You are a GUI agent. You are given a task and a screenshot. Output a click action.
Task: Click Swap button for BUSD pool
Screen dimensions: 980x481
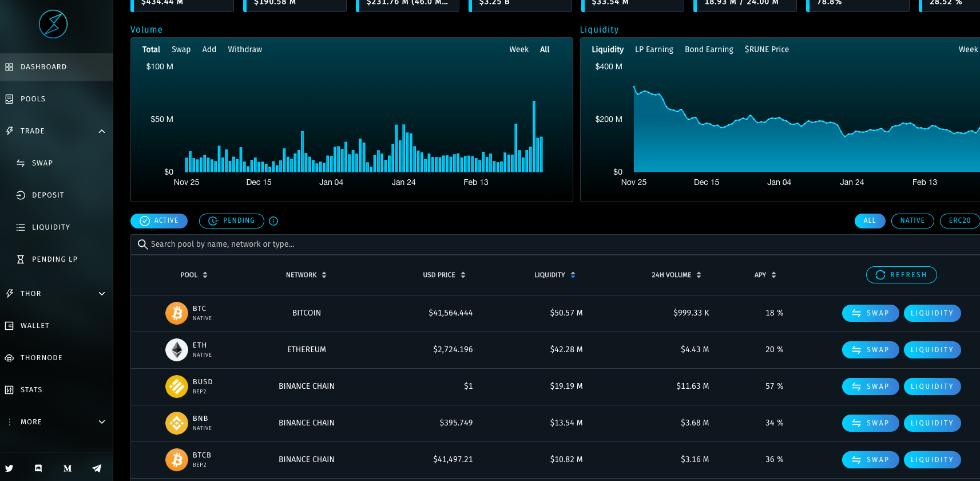(x=870, y=387)
